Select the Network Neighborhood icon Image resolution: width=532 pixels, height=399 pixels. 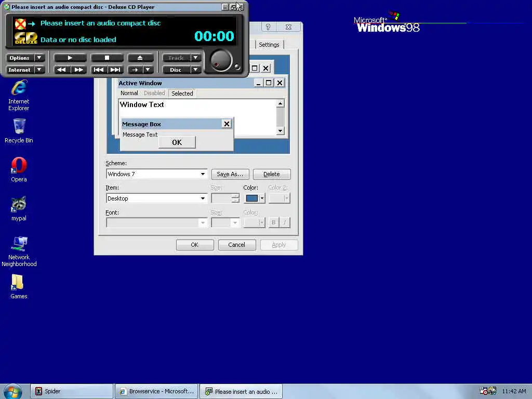point(19,251)
